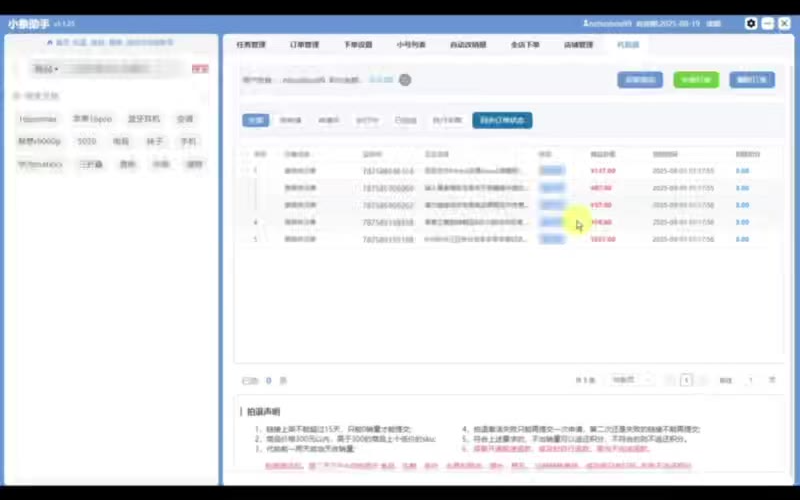Screen dimensions: 800x500
Task: Click the order number in the first row
Action: click(x=387, y=171)
